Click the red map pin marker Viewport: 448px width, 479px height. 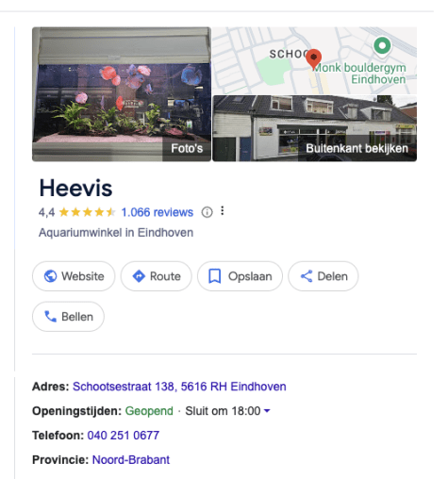313,58
